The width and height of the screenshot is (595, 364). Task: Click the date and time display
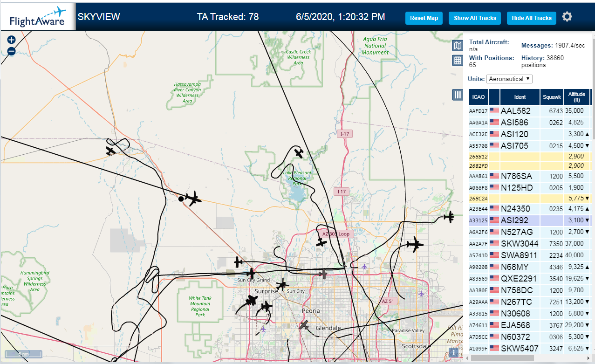click(x=341, y=17)
